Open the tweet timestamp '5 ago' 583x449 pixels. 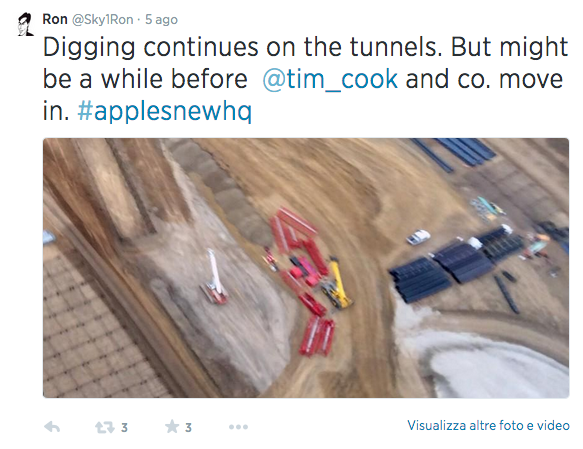coord(161,20)
